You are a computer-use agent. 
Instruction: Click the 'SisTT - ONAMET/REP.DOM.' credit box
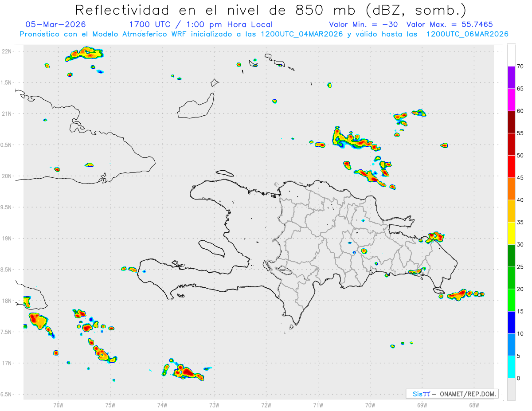[452, 394]
